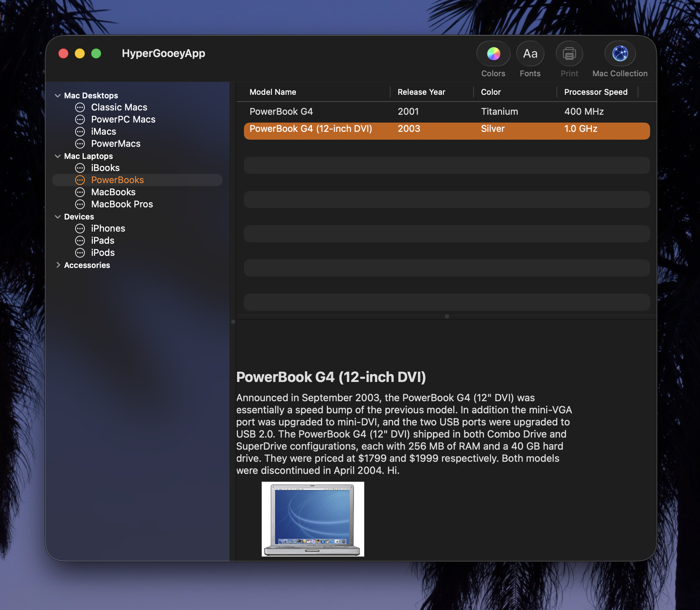Click the 2001 release year cell

point(408,112)
